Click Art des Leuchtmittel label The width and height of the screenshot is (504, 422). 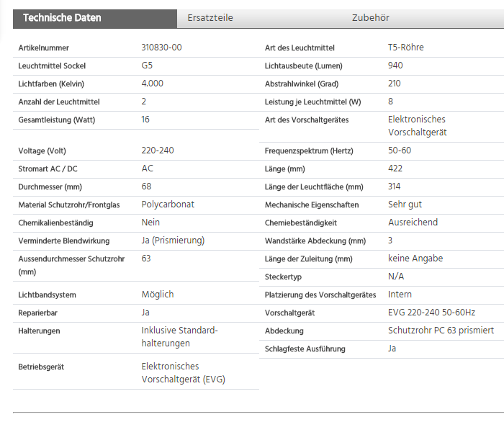pos(300,48)
